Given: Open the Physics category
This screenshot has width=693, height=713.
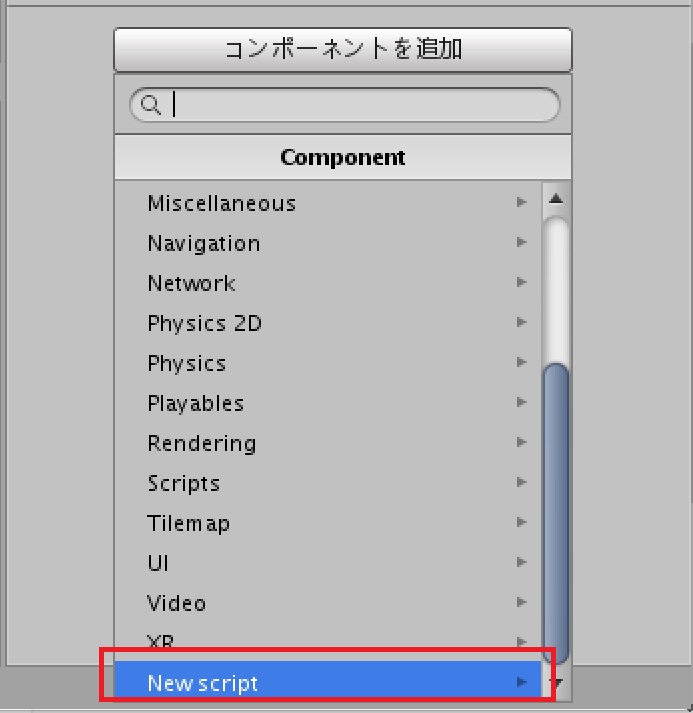Looking at the screenshot, I should click(x=187, y=363).
